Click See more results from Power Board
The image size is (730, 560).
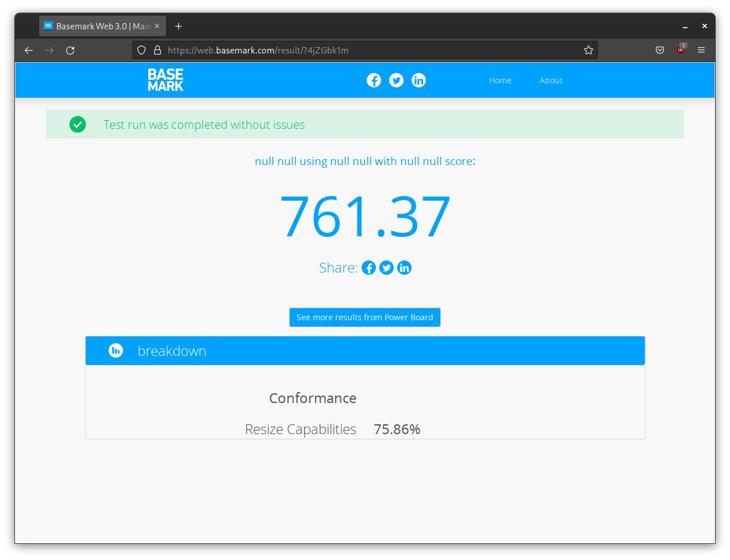pyautogui.click(x=365, y=317)
